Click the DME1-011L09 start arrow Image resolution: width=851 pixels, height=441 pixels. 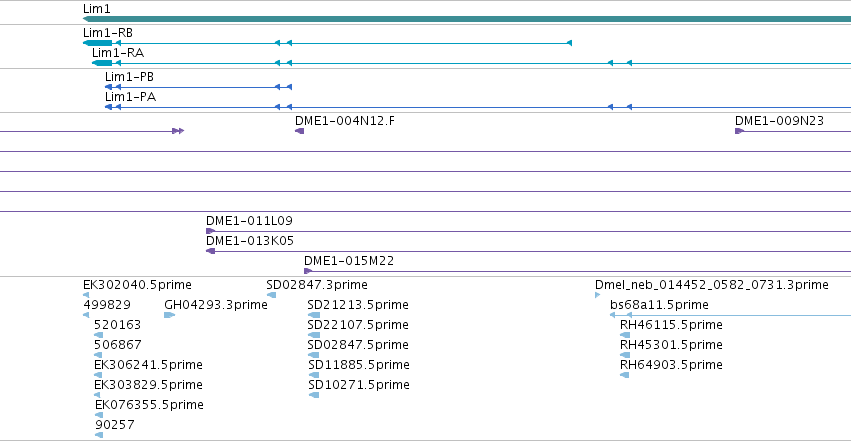pyautogui.click(x=211, y=231)
